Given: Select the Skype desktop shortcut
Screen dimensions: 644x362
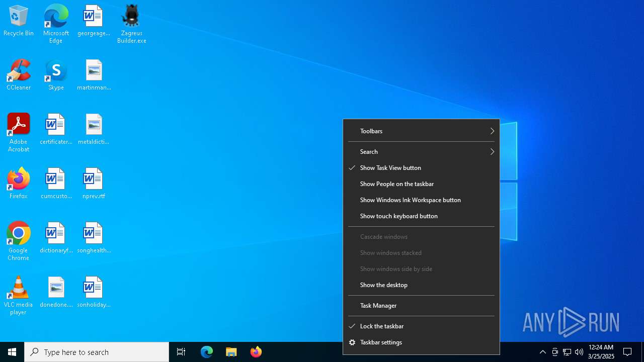Looking at the screenshot, I should [56, 75].
